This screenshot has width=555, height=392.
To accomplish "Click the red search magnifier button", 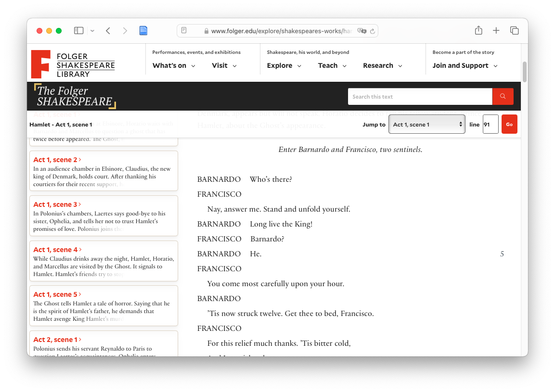I will point(503,97).
